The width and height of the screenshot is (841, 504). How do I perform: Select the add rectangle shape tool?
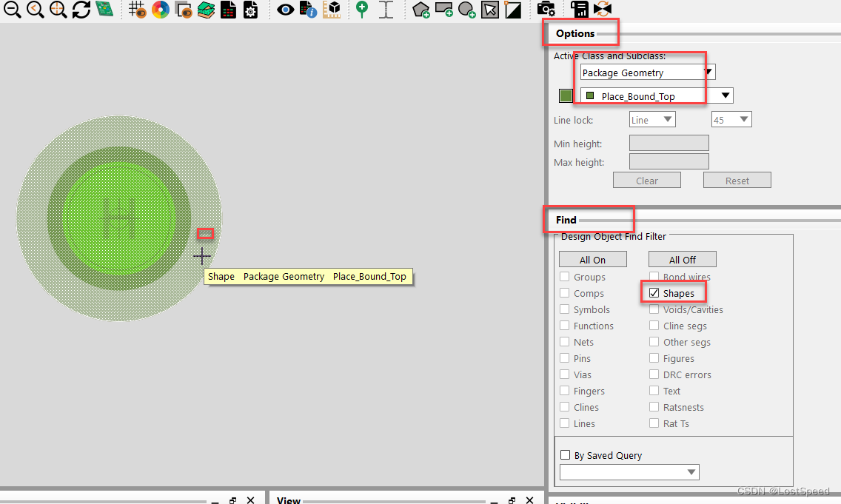click(x=444, y=10)
